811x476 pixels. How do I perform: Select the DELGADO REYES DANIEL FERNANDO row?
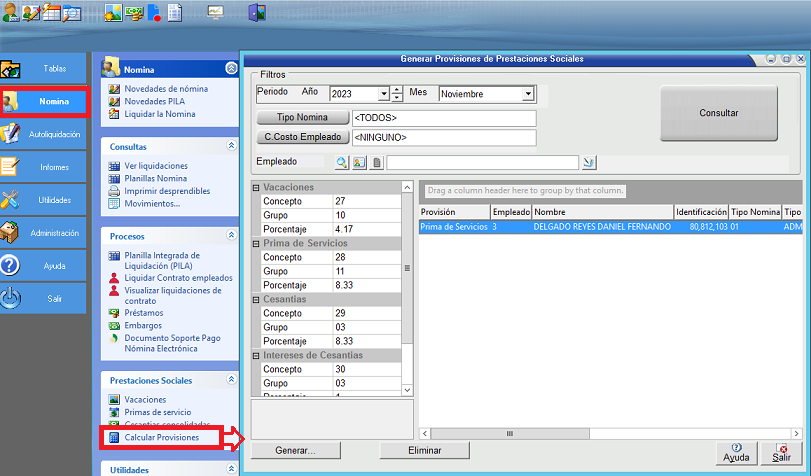pos(600,227)
